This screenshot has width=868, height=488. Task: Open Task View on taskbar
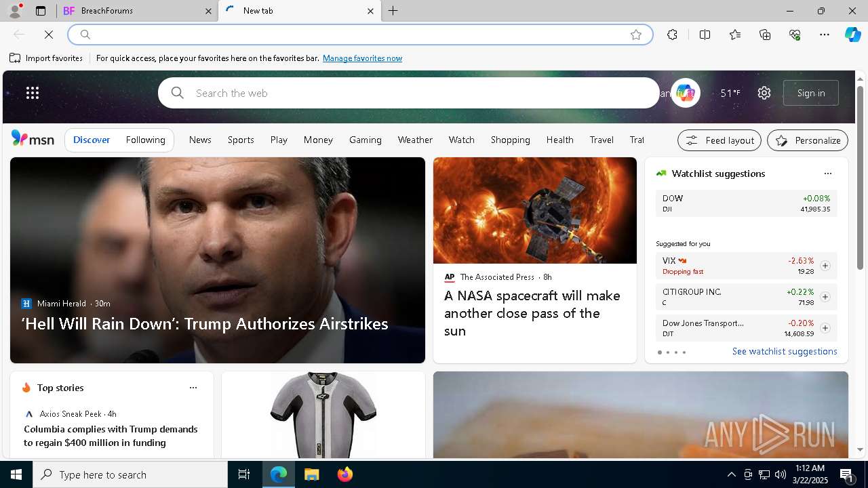pos(244,474)
